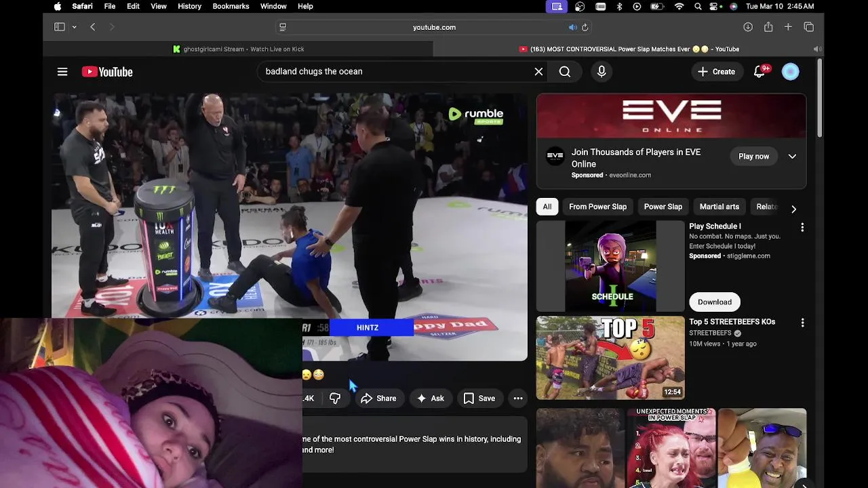Show the tab overview

pyautogui.click(x=808, y=27)
